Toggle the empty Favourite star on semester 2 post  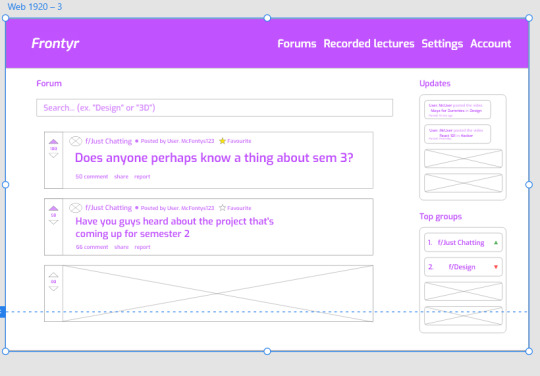tap(222, 208)
